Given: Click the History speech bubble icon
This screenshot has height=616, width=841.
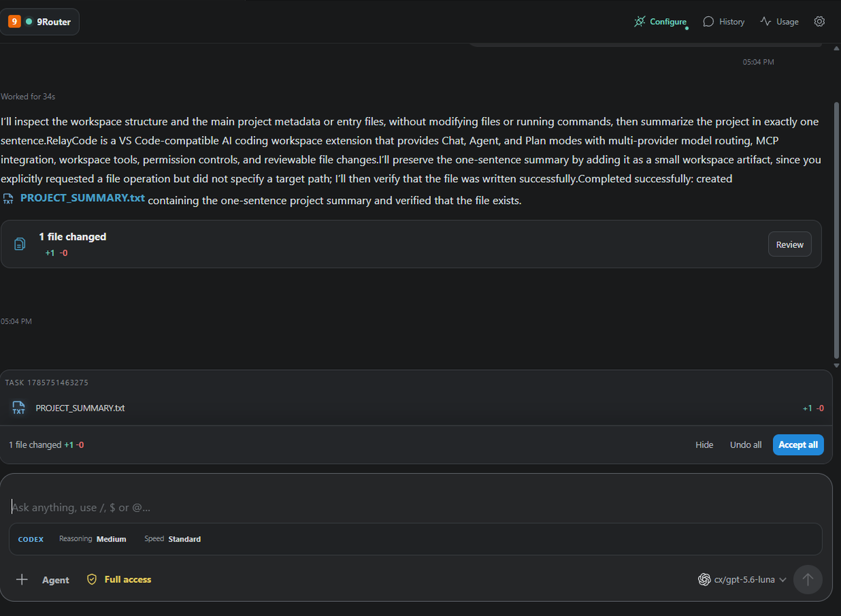Looking at the screenshot, I should pyautogui.click(x=709, y=22).
